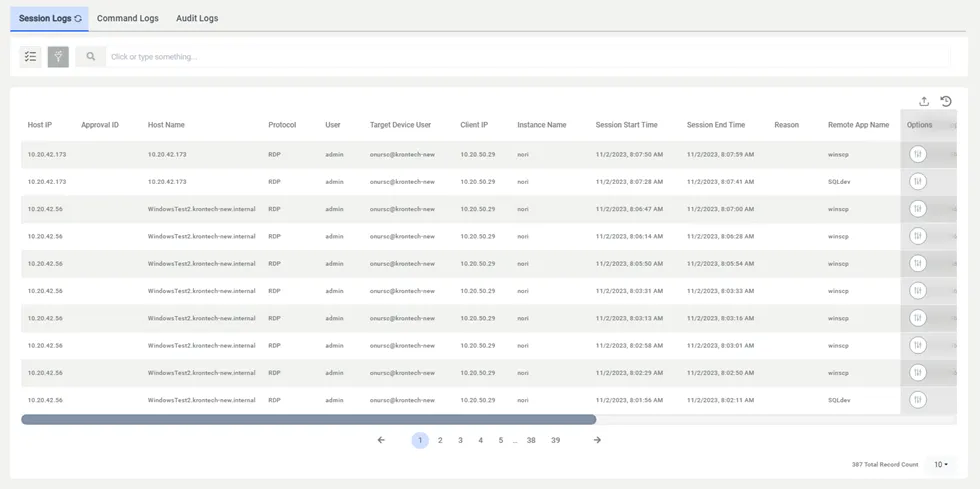
Task: Open options for the 8:06:47 AM session
Action: click(x=918, y=209)
